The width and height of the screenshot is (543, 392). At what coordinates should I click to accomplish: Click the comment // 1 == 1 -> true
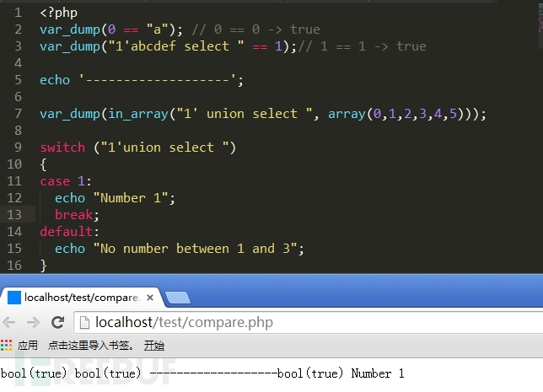[363, 46]
